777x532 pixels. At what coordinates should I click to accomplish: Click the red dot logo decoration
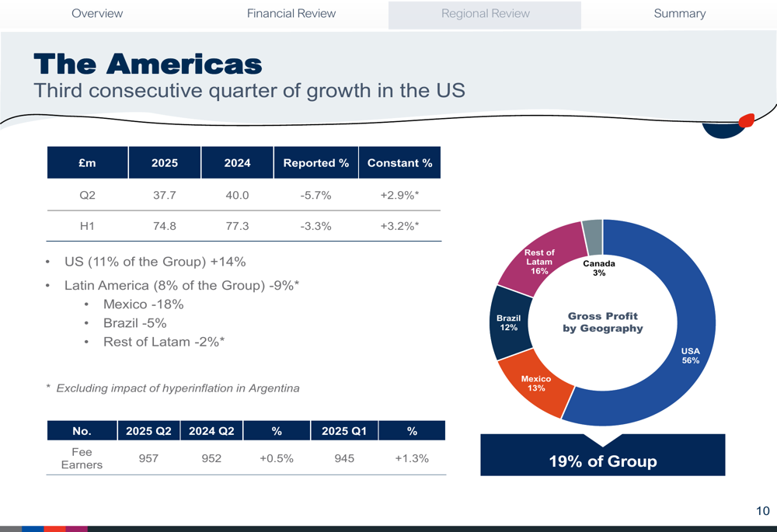click(746, 120)
